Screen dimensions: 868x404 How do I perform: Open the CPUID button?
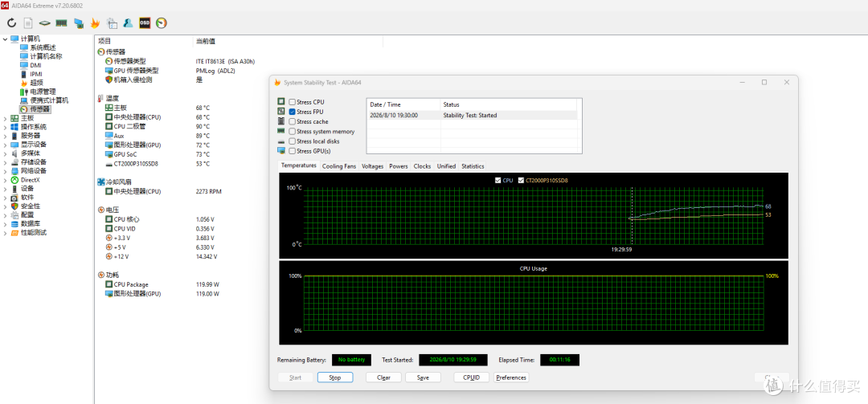coord(471,377)
